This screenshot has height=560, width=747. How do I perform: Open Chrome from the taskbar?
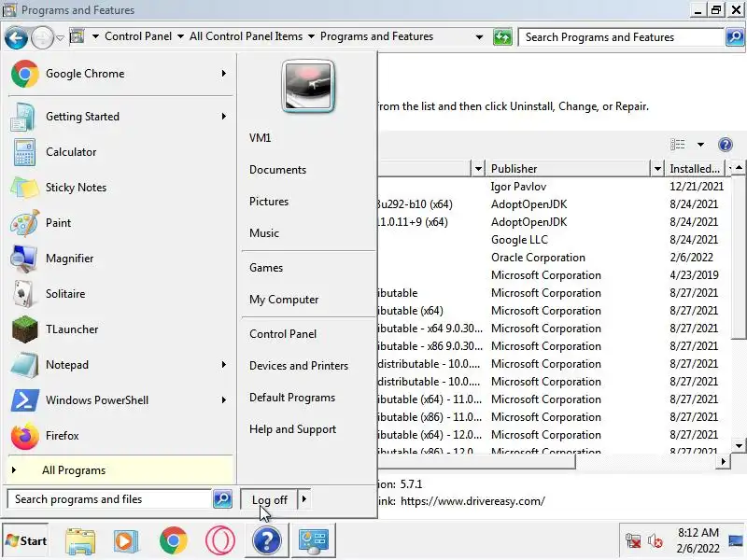click(x=173, y=541)
